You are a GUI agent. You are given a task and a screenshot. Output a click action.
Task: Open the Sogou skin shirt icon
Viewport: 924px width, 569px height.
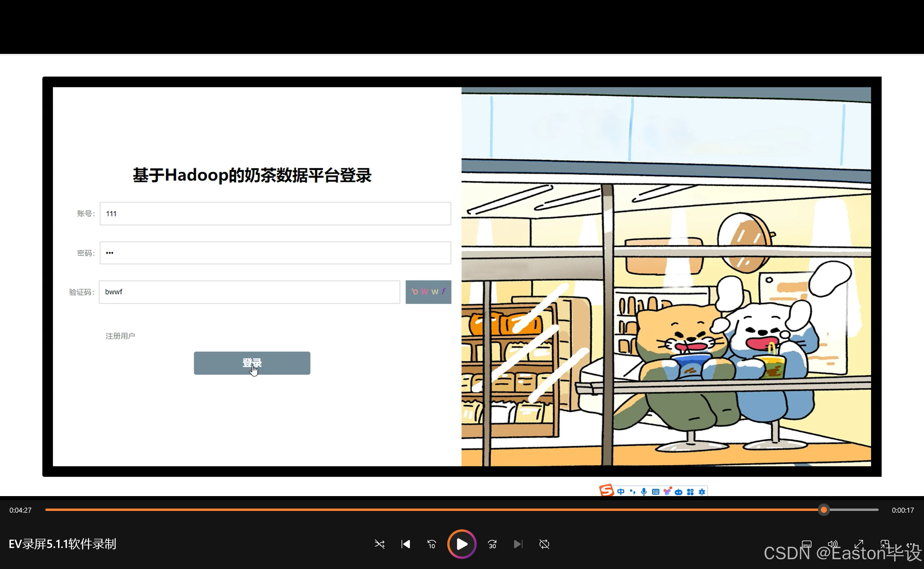pos(667,491)
